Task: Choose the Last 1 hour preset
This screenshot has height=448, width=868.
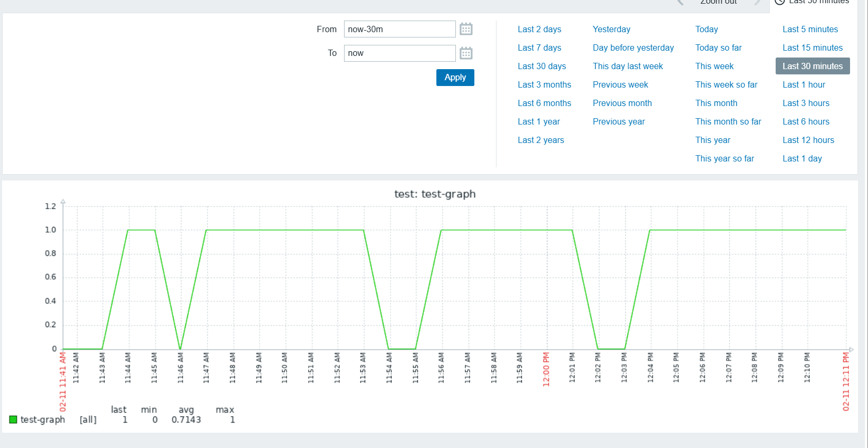Action: [x=804, y=84]
